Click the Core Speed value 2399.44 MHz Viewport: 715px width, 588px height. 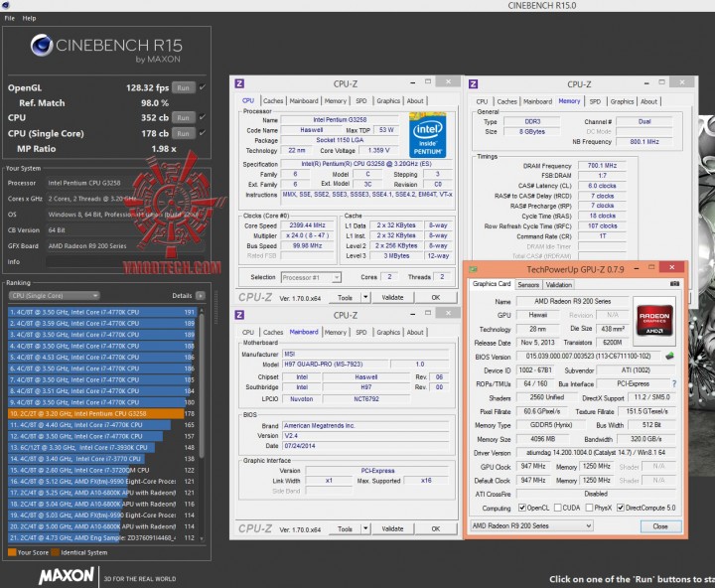tap(308, 225)
